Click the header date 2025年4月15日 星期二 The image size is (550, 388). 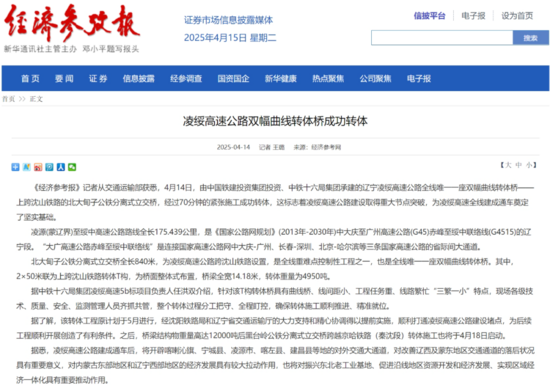(x=230, y=38)
